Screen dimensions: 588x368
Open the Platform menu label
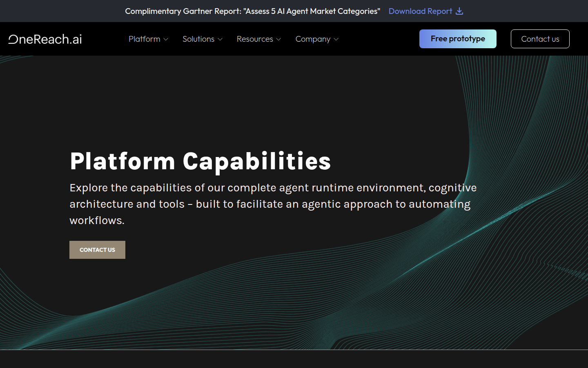click(144, 39)
